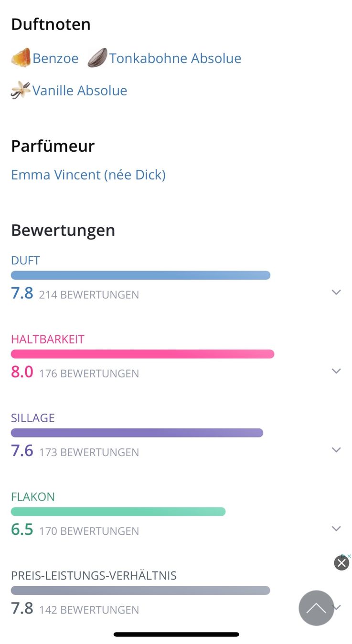Viewport: 352px width, 644px height.
Task: Tap the Tonkabohne bean icon
Action: tap(97, 58)
